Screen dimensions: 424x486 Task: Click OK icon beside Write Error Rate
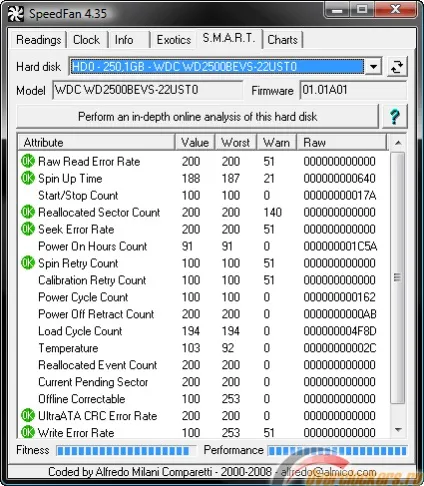tap(28, 432)
